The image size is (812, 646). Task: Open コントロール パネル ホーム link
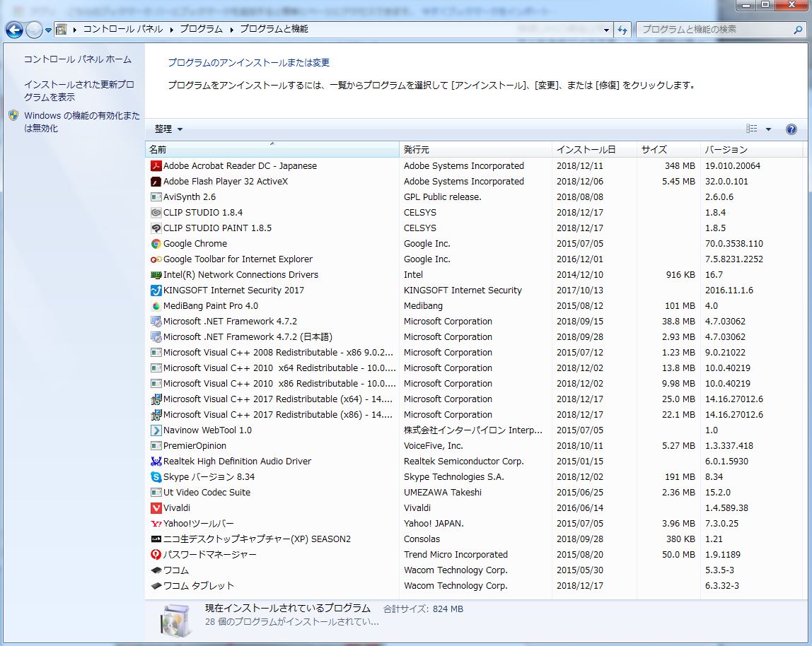coord(78,59)
